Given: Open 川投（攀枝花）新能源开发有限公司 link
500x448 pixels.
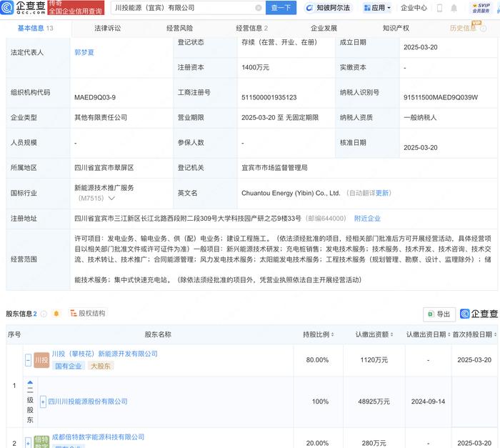Looking at the screenshot, I should coord(104,354).
